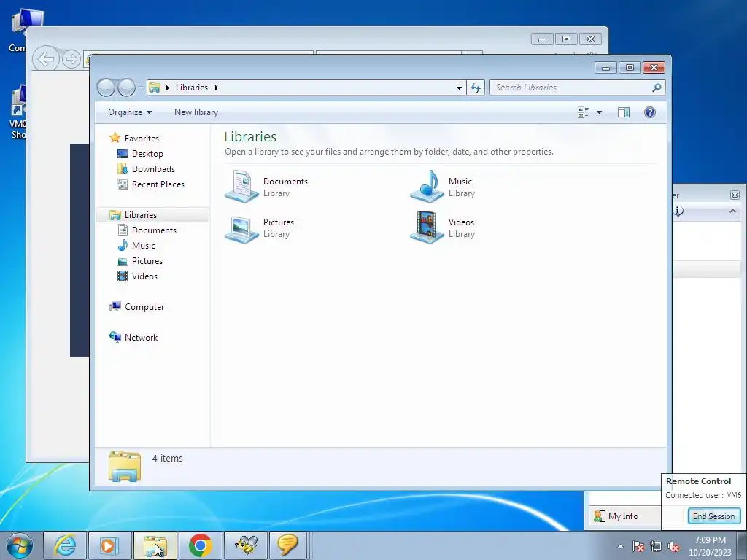Click the Forward navigation button
747x560 pixels.
click(x=126, y=87)
